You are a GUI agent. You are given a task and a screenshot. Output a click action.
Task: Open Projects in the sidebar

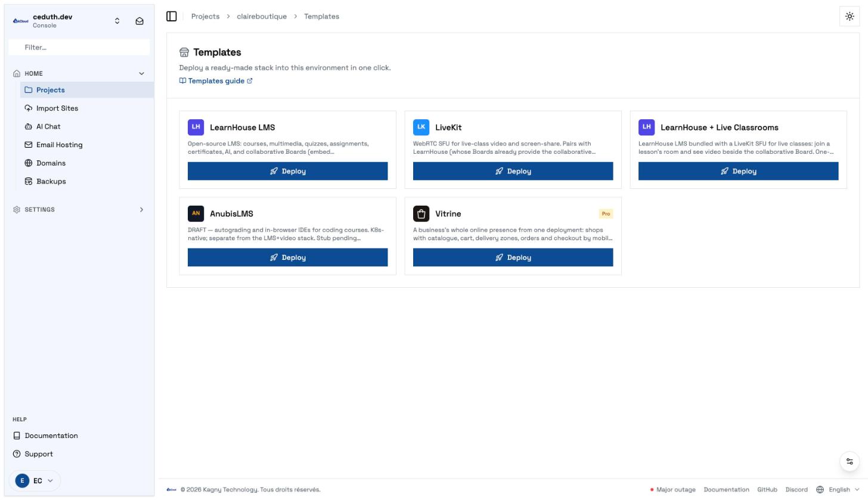[87, 90]
